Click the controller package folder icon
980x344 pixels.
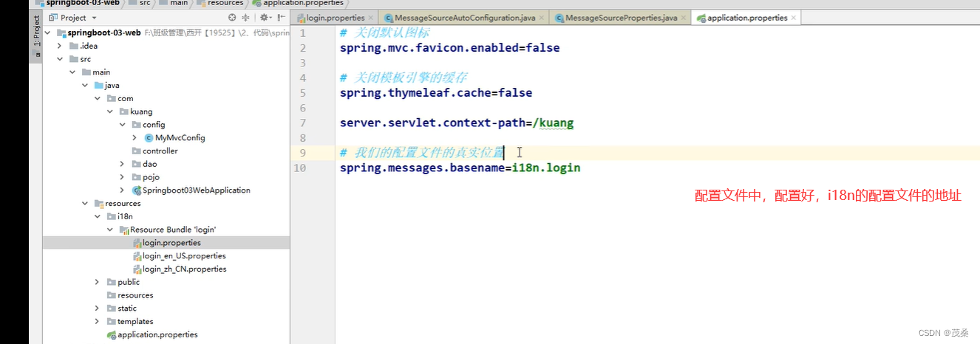tap(136, 151)
